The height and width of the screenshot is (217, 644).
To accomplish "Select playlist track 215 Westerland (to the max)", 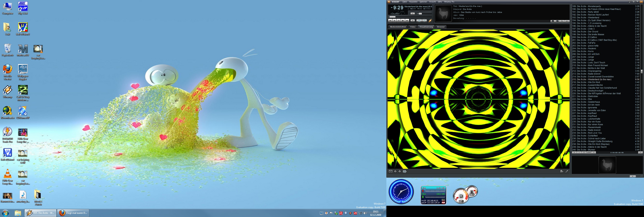I will [x=606, y=79].
